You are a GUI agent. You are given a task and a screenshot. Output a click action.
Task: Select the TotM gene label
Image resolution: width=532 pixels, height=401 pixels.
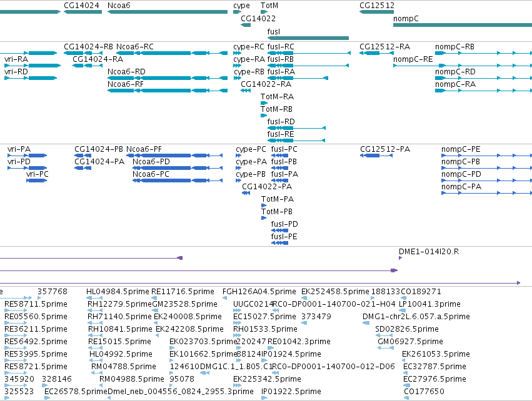click(269, 6)
